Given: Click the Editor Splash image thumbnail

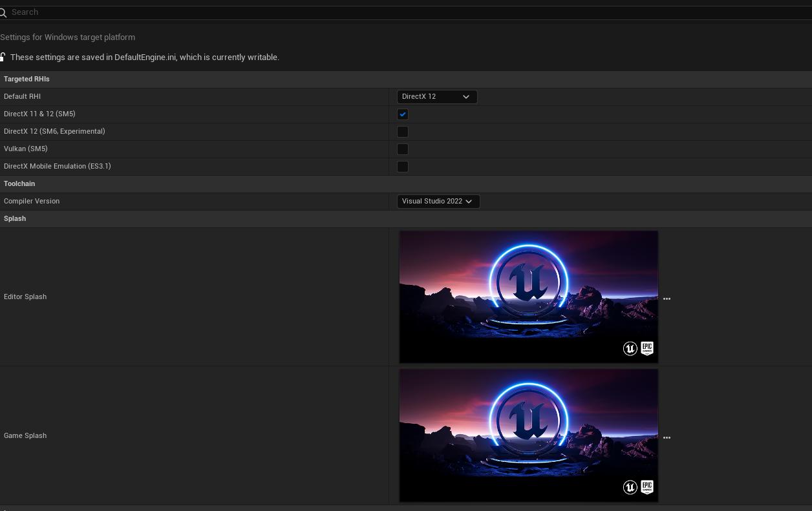Looking at the screenshot, I should pyautogui.click(x=529, y=297).
